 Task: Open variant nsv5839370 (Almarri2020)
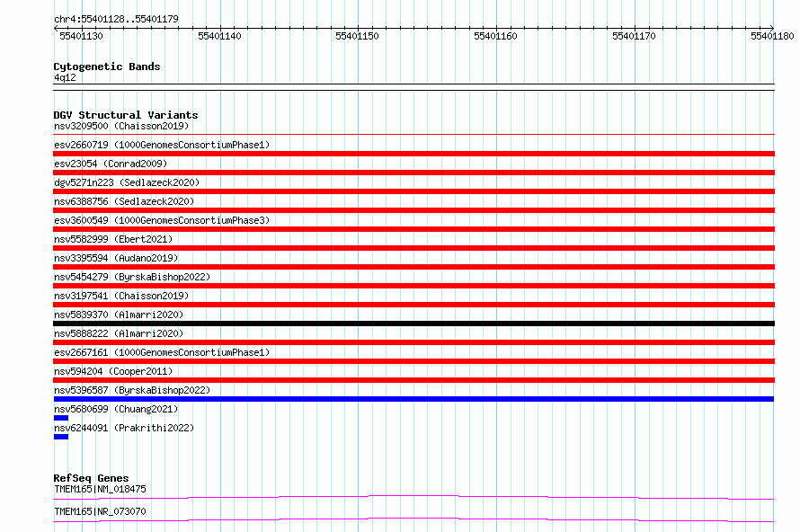point(119,315)
